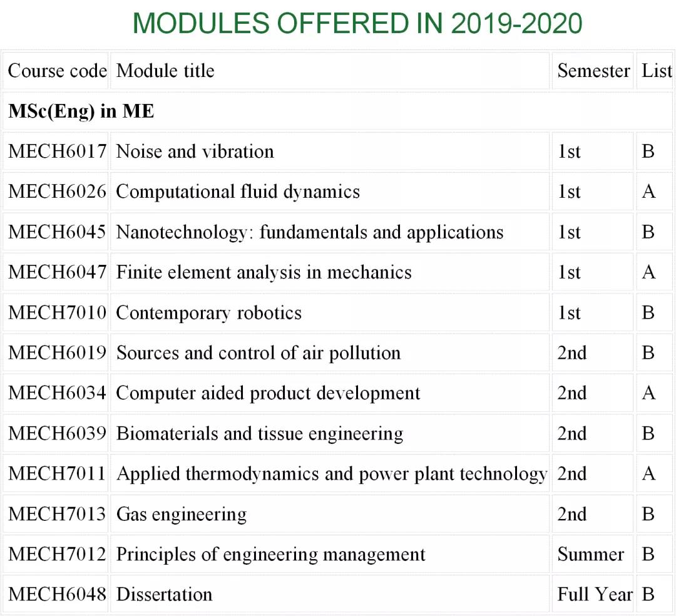Image resolution: width=676 pixels, height=616 pixels.
Task: Click the Course code column header
Action: (57, 71)
